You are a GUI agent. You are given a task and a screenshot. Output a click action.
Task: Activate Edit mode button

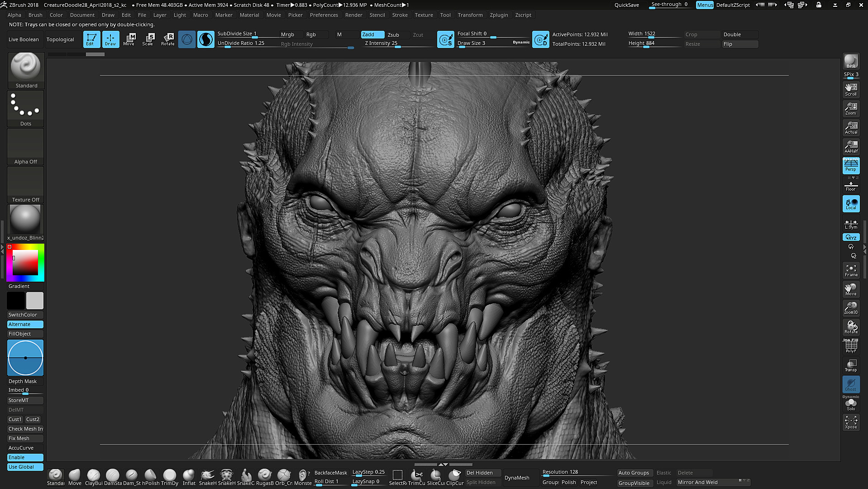pos(91,39)
